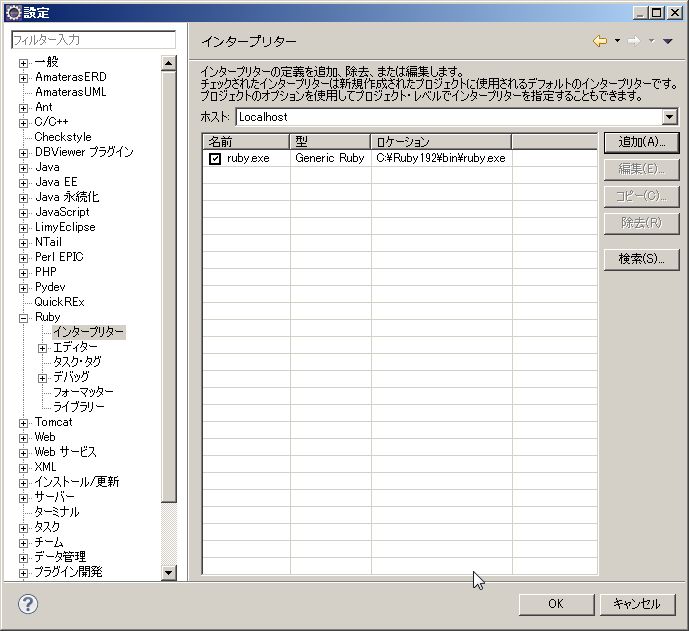Screen dimensions: 689x631
Task: Expand the Ant tree node
Action: (24, 108)
